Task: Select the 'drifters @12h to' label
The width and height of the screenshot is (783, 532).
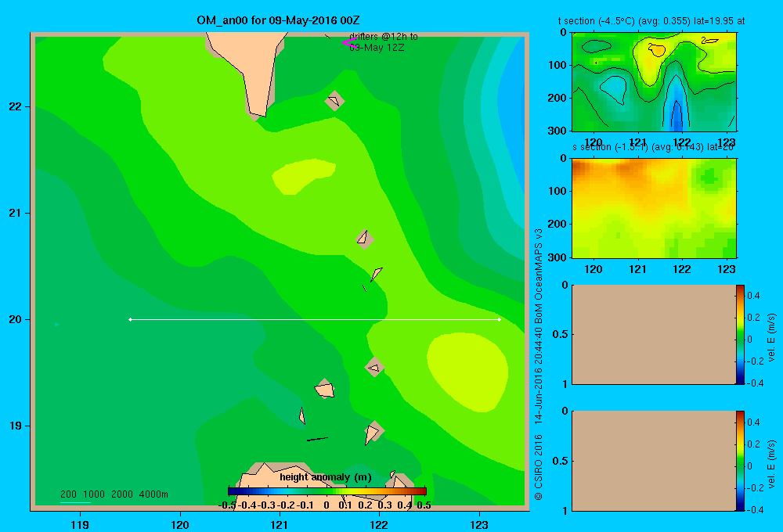Action: click(384, 37)
